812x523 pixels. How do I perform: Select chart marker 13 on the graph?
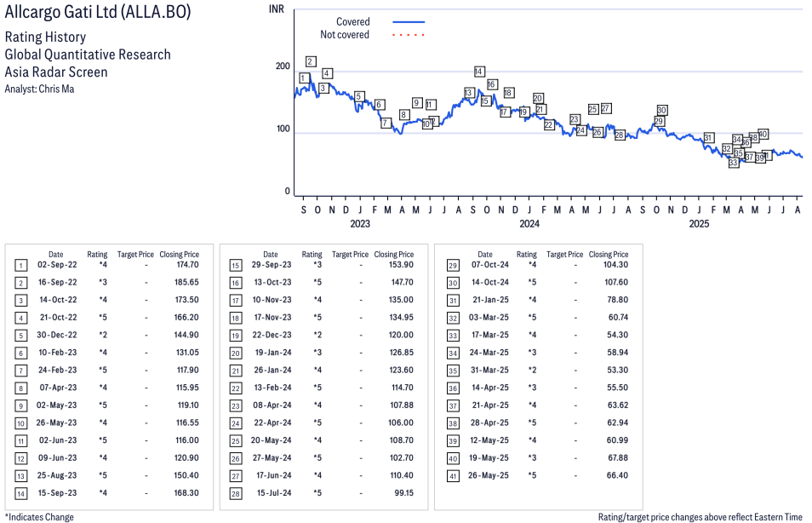(469, 93)
